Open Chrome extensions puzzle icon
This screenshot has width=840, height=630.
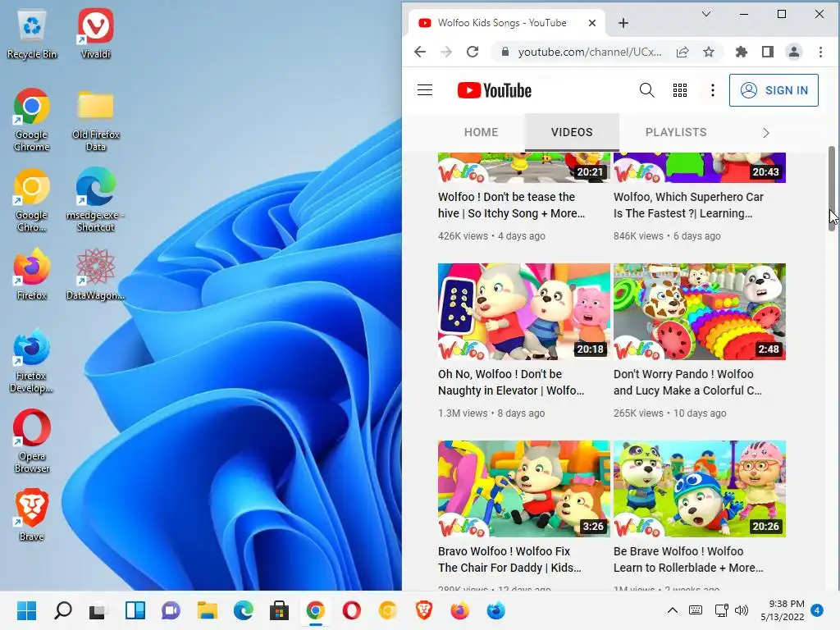pos(742,52)
